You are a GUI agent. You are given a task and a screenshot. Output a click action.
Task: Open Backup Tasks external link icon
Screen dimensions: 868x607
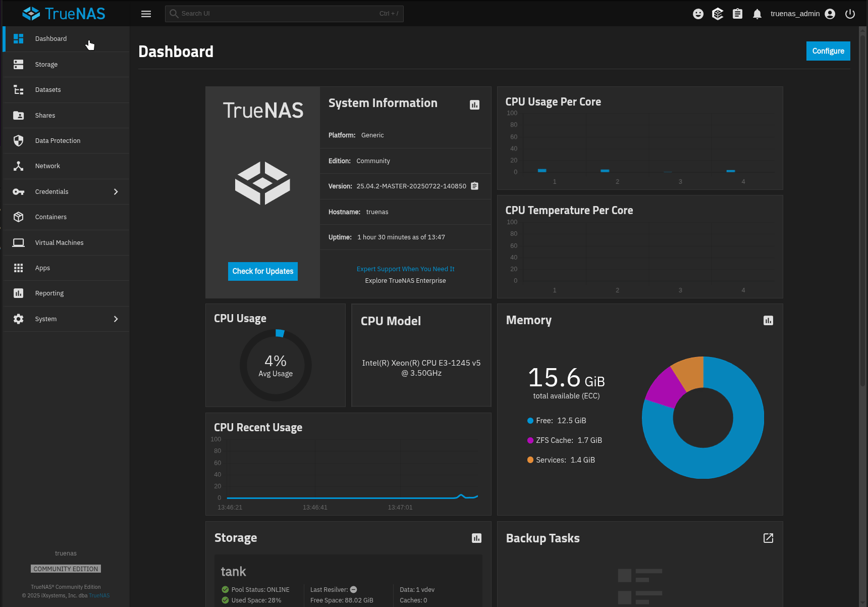[768, 538]
